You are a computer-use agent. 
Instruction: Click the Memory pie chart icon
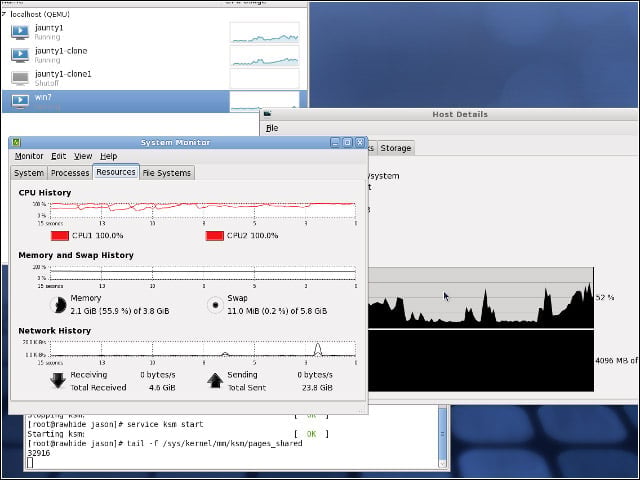click(58, 305)
